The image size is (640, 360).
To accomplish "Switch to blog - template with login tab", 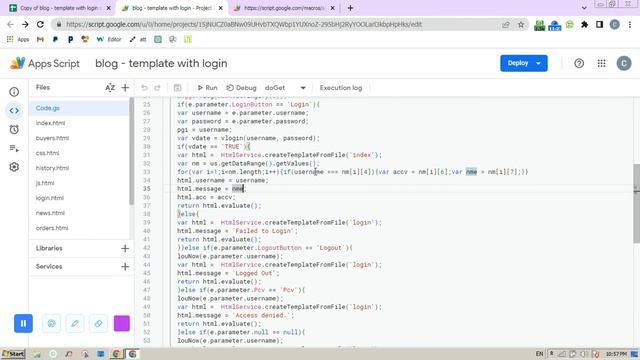I will 171,8.
